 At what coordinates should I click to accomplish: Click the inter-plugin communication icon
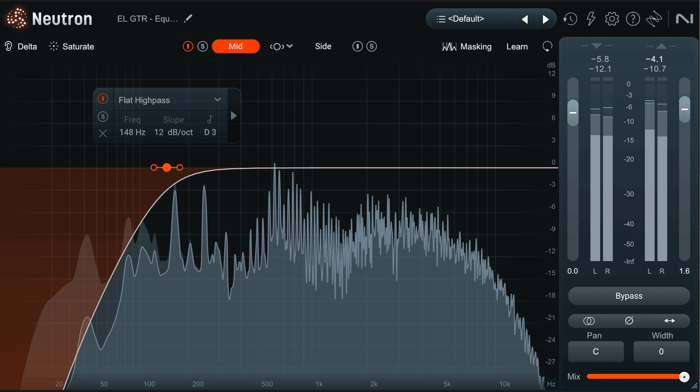pyautogui.click(x=654, y=19)
